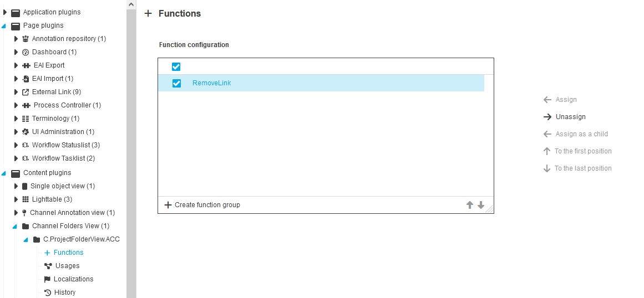Viewport: 644px width, 298px height.
Task: Click Create function group
Action: click(202, 205)
